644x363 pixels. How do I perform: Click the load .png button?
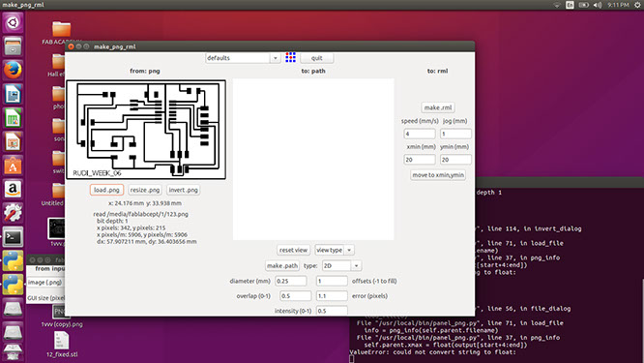(x=106, y=190)
